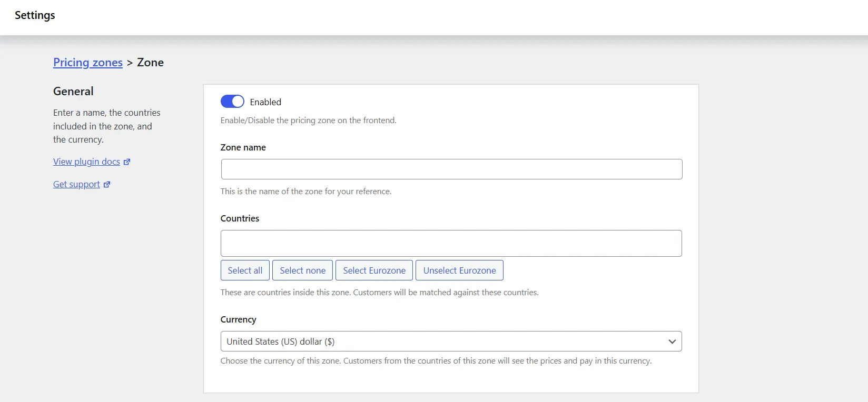Click the Select none button
The width and height of the screenshot is (868, 402).
coord(303,270)
